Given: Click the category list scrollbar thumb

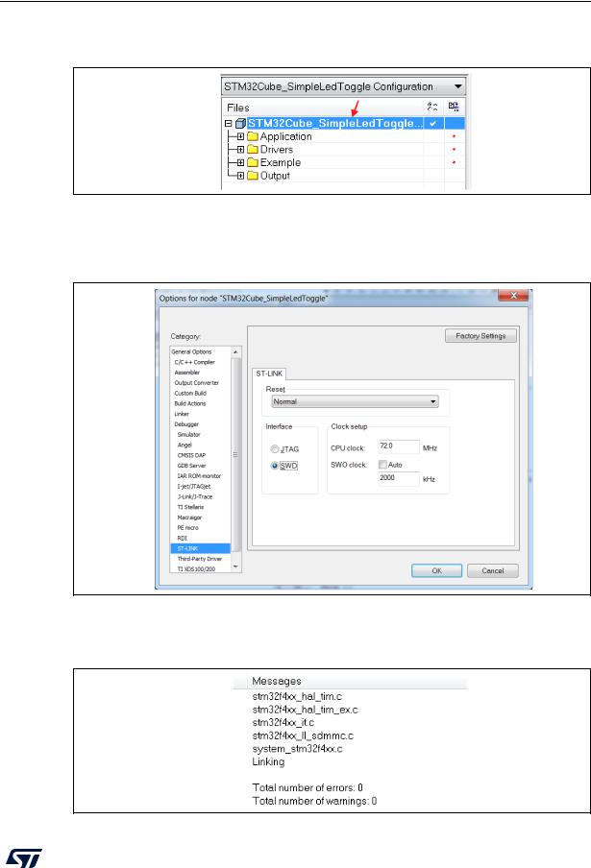Looking at the screenshot, I should pyautogui.click(x=236, y=454).
